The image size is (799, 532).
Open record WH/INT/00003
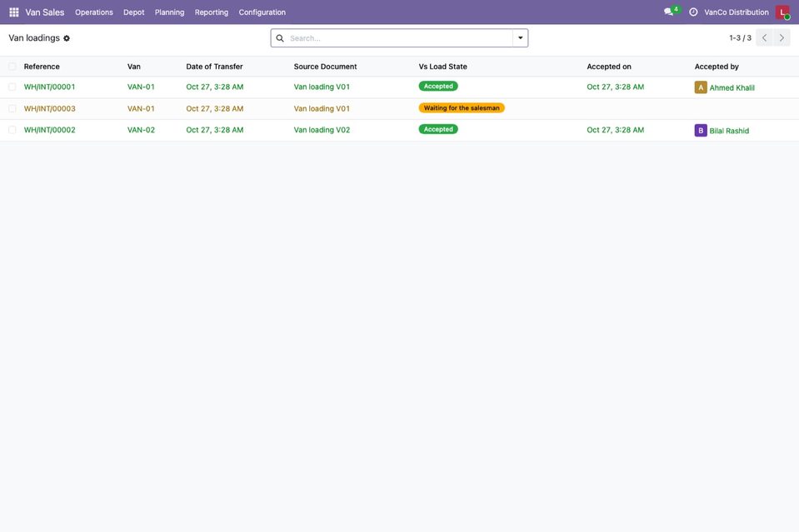[49, 108]
